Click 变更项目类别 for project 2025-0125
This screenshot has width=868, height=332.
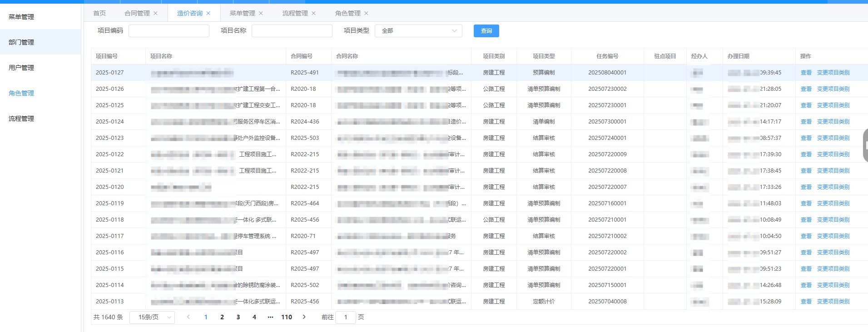[x=833, y=105]
